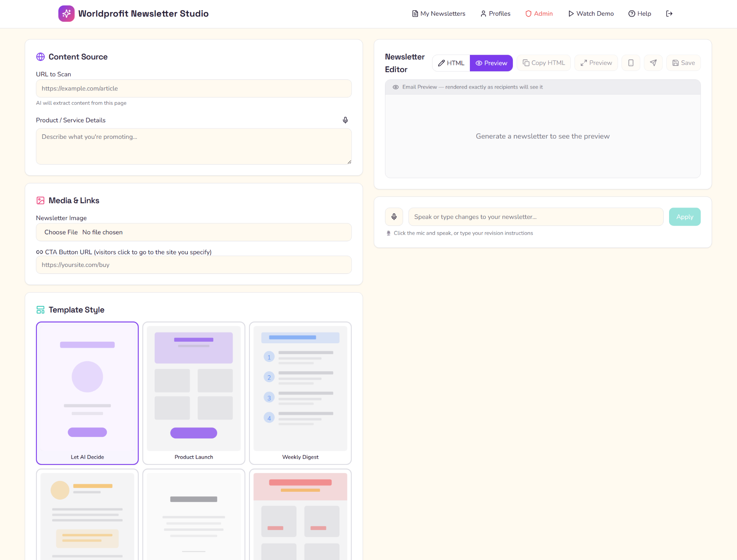Screen dimensions: 737x560
Task: Start voice input for Product / Service Details
Action: (x=345, y=120)
